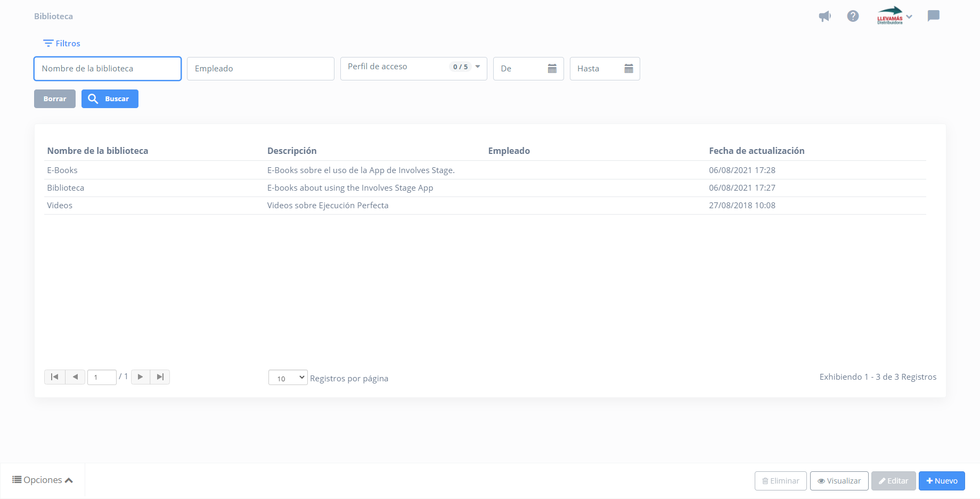Go to the first page arrow

(x=54, y=377)
